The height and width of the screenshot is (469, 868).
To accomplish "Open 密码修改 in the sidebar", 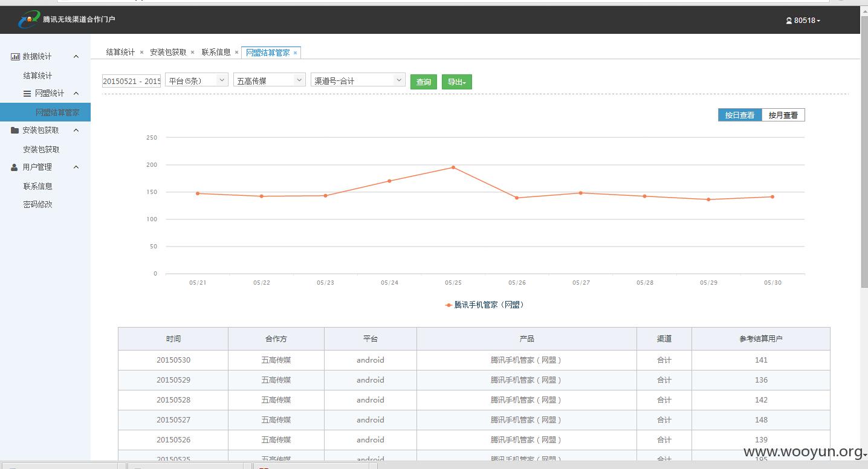I will click(37, 204).
